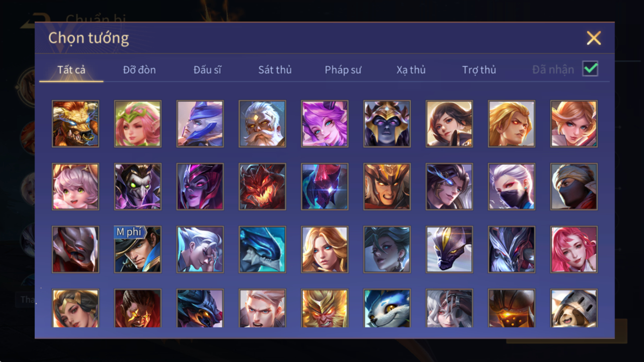Select the golden lion beast hero portrait

tap(75, 124)
